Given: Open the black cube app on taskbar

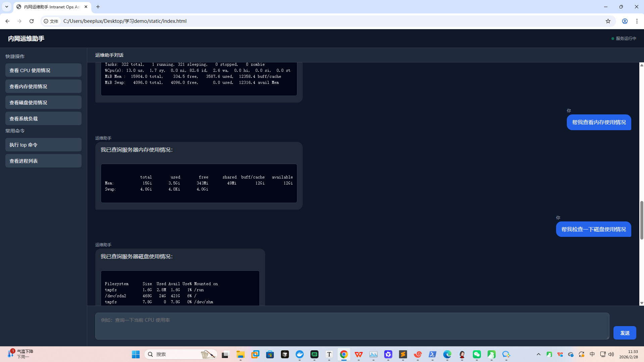Looking at the screenshot, I should [285, 354].
